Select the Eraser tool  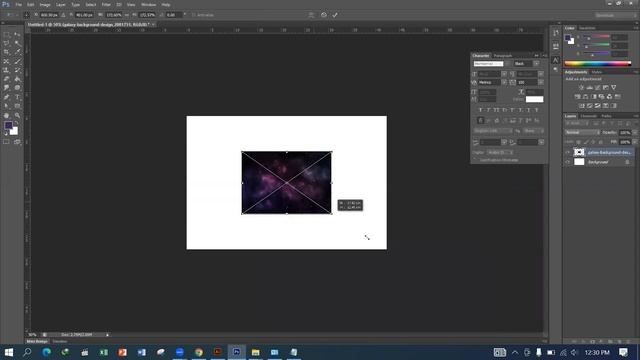[x=7, y=79]
